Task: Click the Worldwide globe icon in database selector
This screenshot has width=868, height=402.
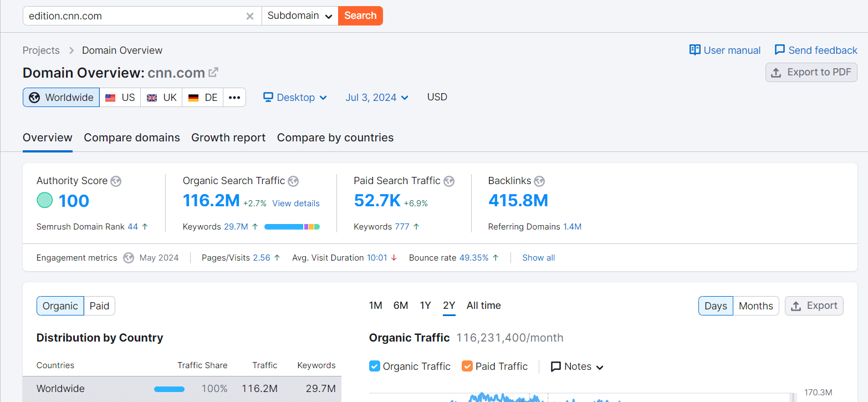Action: coord(34,98)
